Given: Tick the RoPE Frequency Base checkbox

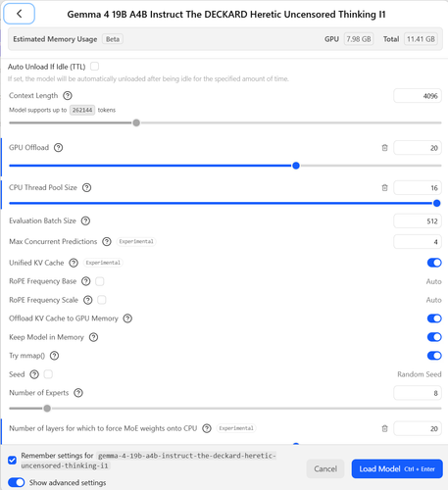Looking at the screenshot, I should pyautogui.click(x=100, y=281).
